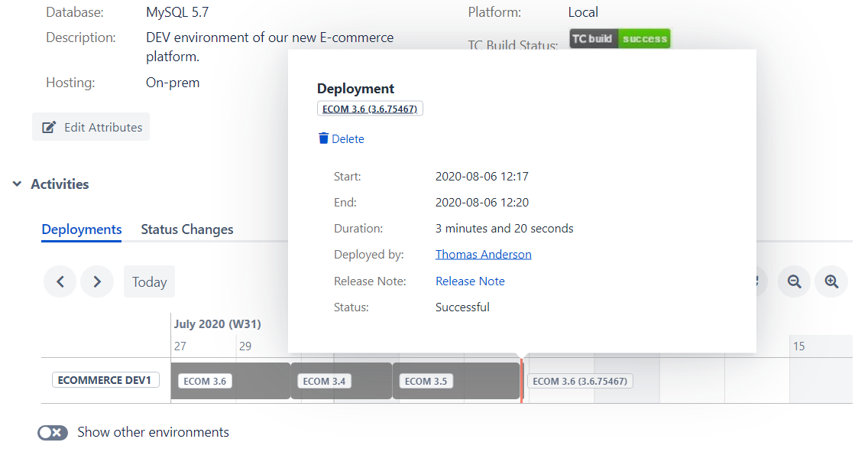Screen dimensions: 868x465
Task: Zoom out on the deployments timeline
Action: (794, 282)
